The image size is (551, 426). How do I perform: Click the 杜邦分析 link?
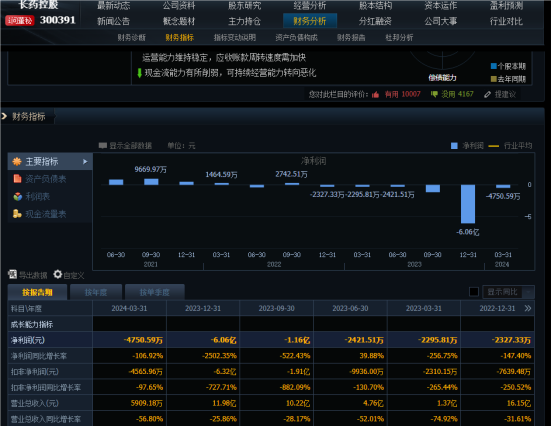click(x=399, y=37)
